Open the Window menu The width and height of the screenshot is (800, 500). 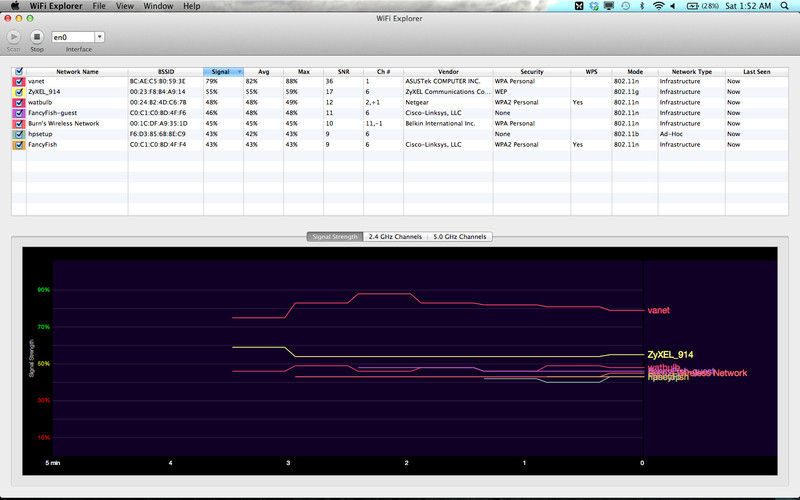[x=158, y=6]
